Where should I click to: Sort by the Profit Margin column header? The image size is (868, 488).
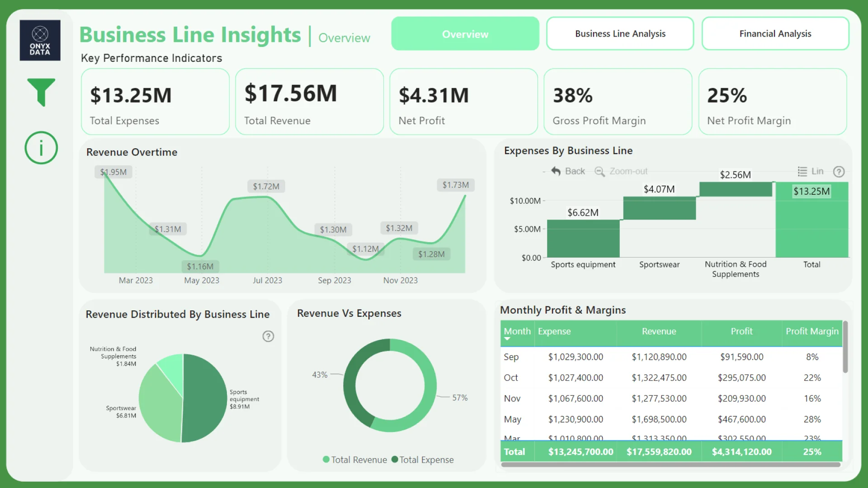click(x=812, y=331)
